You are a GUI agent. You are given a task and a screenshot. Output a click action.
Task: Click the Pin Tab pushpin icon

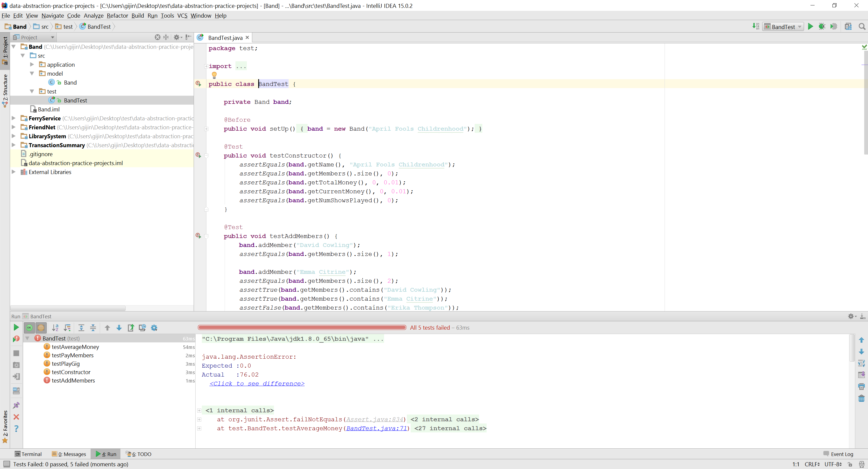coord(16,405)
